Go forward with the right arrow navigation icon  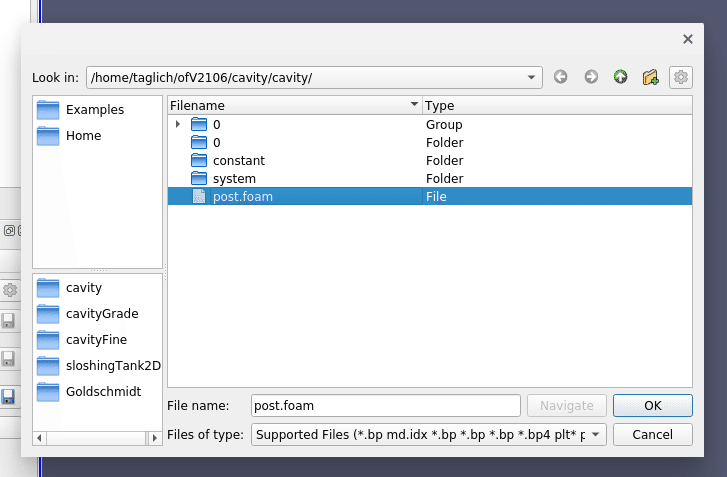pyautogui.click(x=591, y=77)
